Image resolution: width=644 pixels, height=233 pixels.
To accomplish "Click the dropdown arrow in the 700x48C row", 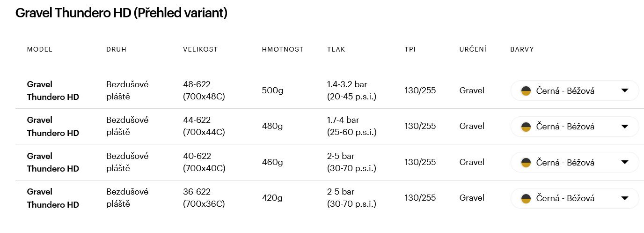I will [x=624, y=90].
